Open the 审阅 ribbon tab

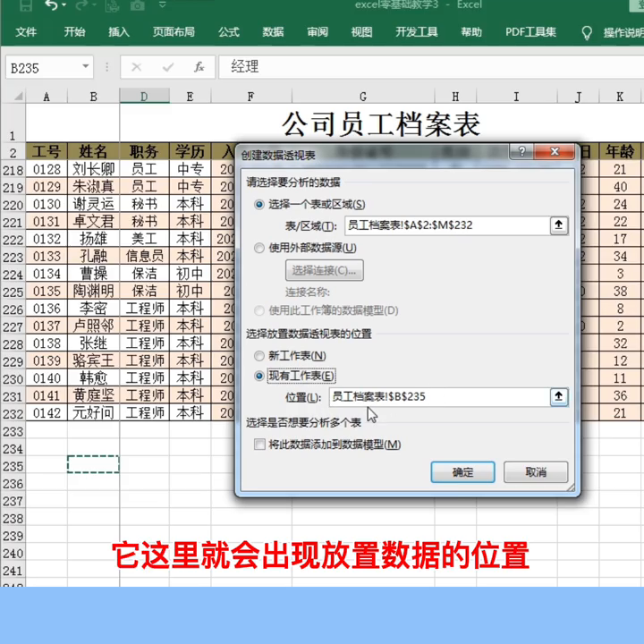[x=318, y=32]
